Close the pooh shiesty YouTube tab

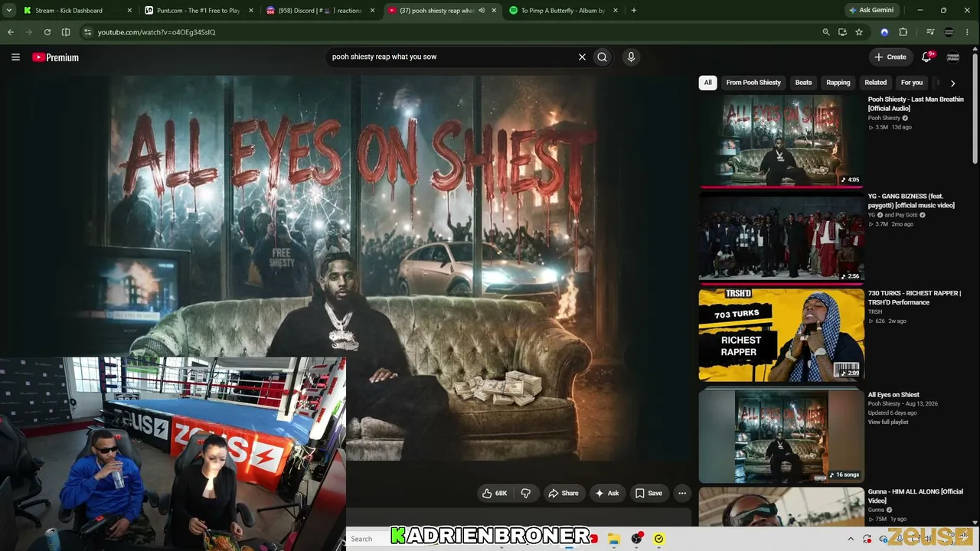coord(494,11)
